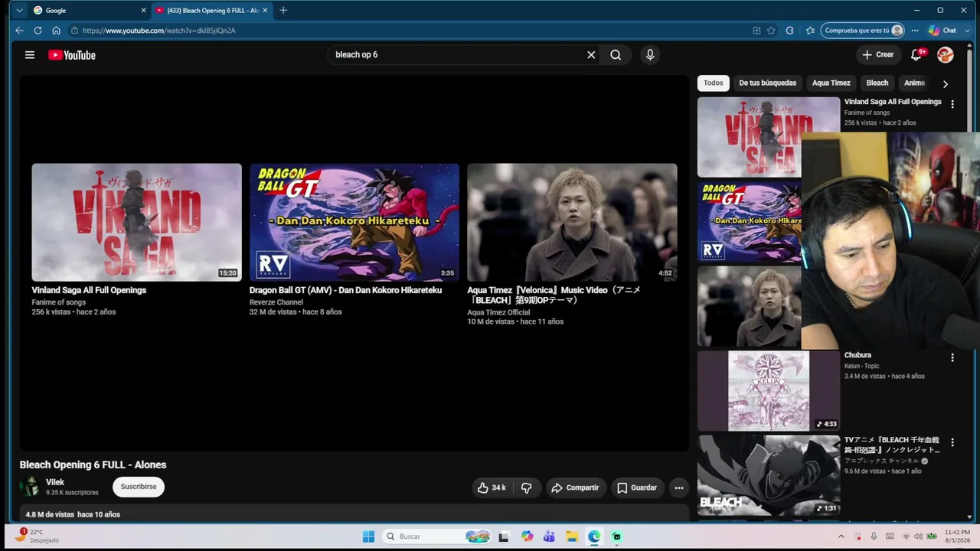Screen dimensions: 980x551
Task: Open the YouTube guide hamburger menu
Action: point(30,55)
